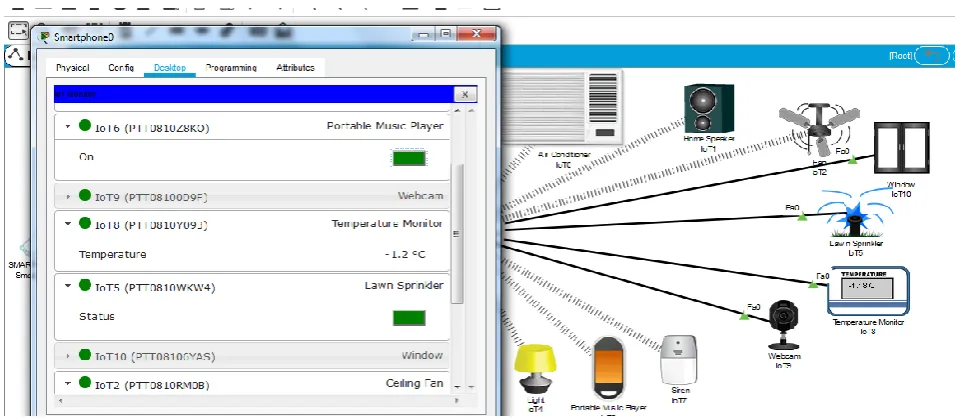Click the scroll down arrow of IoT list
Image resolution: width=955 pixels, height=418 pixels.
coord(458,386)
